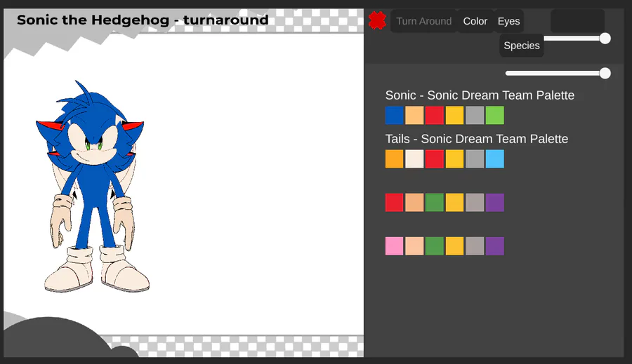
Task: Pick the red swatch in Tails palette
Action: (x=435, y=159)
